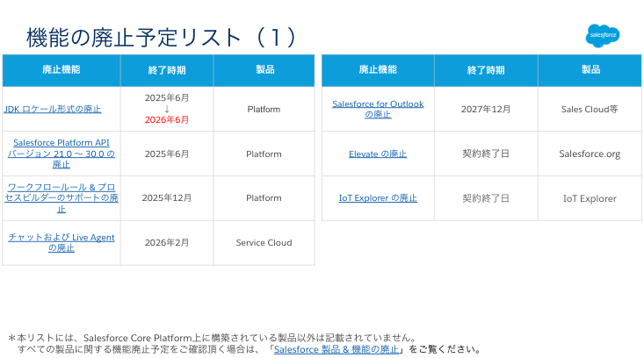Click the red 2026年6月 date text

tap(167, 119)
